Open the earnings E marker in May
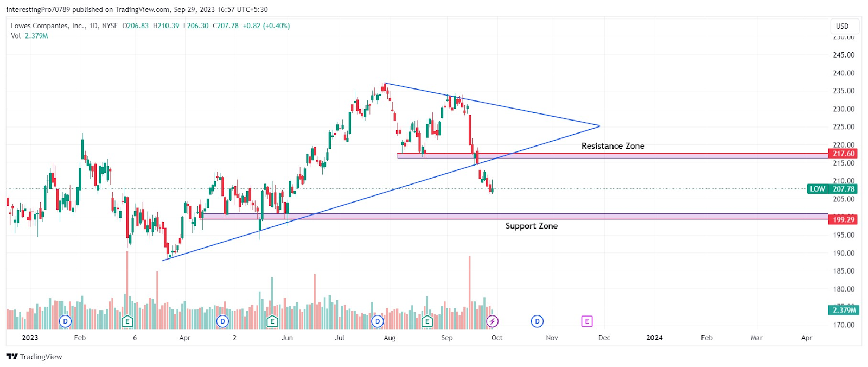Viewport: 868px width, 367px height. [272, 321]
